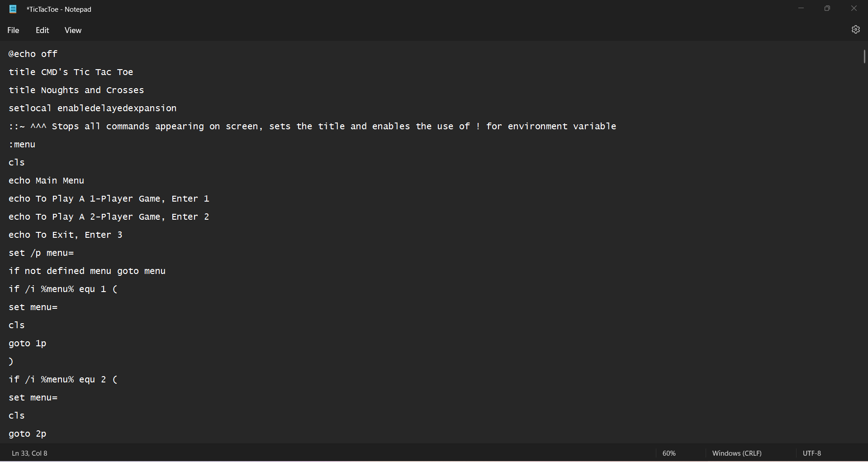This screenshot has height=462, width=868.
Task: Place cursor on the '@echo off' line
Action: tap(33, 54)
